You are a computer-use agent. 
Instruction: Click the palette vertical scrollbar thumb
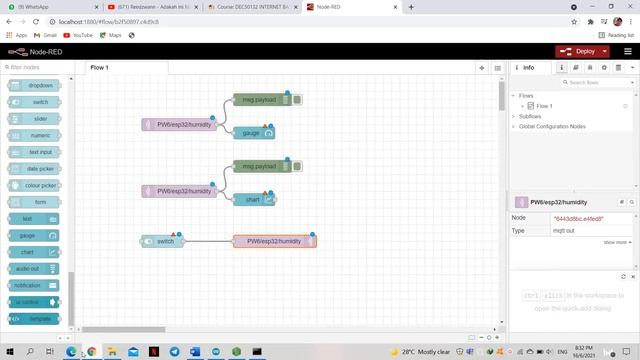(71, 299)
